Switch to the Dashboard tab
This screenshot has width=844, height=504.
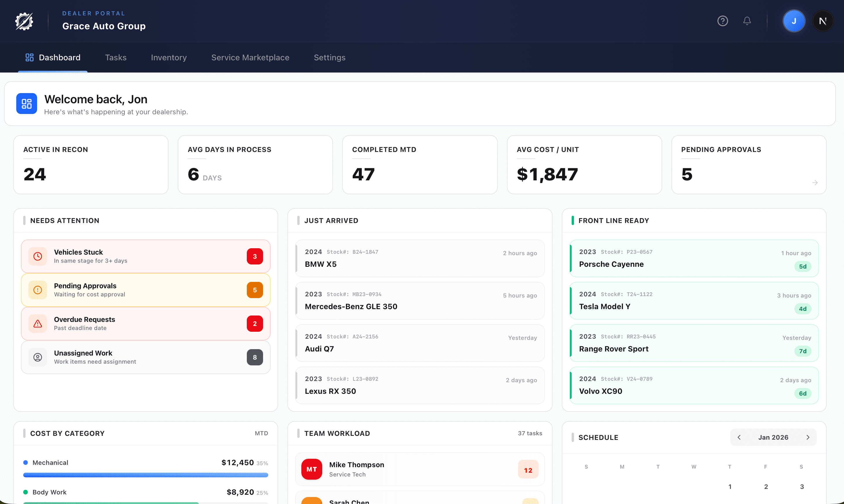point(53,57)
